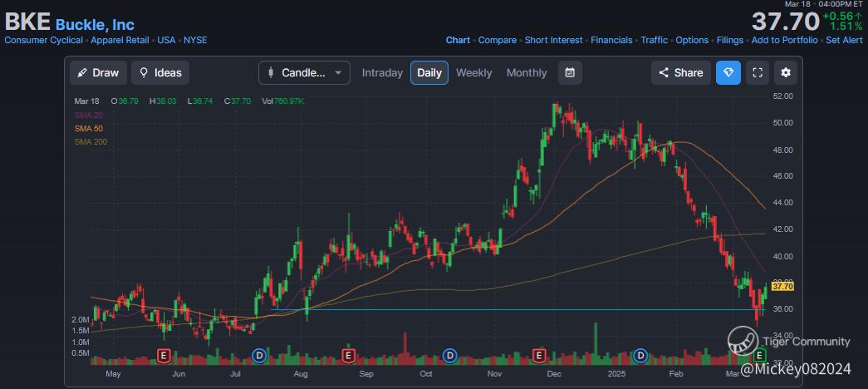Toggle fullscreen chart view
This screenshot has width=868, height=389.
758,72
